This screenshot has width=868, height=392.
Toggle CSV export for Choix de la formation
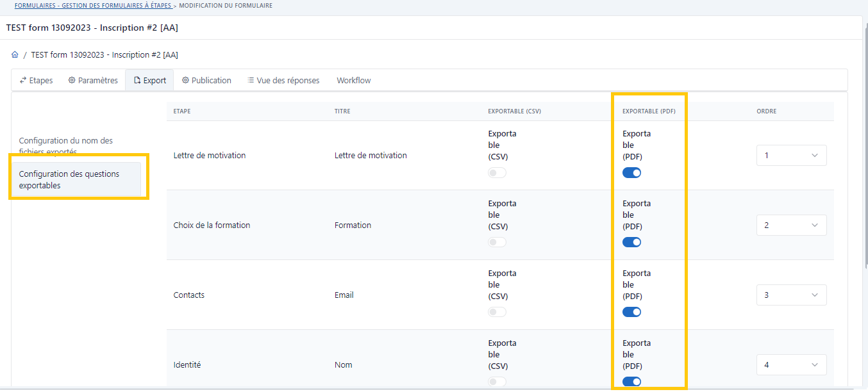click(497, 242)
